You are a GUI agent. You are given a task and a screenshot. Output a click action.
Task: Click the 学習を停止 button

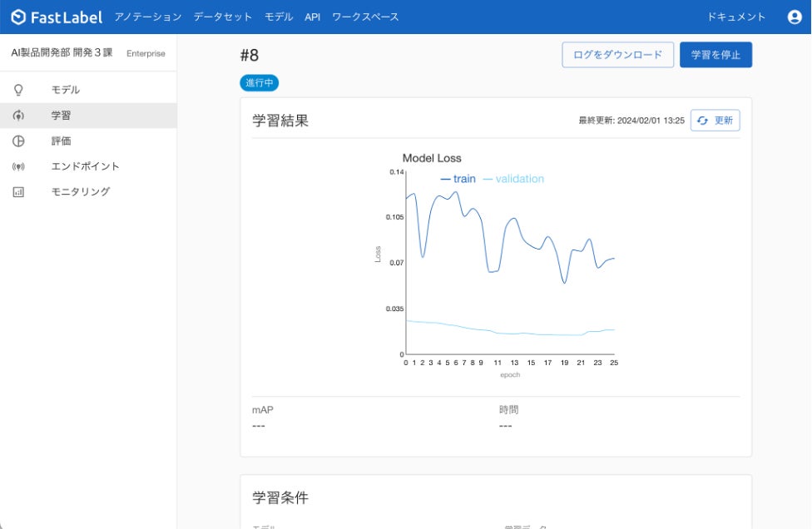coord(715,55)
